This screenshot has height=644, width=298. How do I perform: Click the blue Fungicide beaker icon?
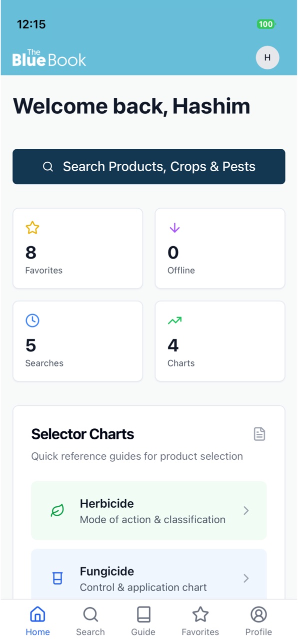click(57, 578)
